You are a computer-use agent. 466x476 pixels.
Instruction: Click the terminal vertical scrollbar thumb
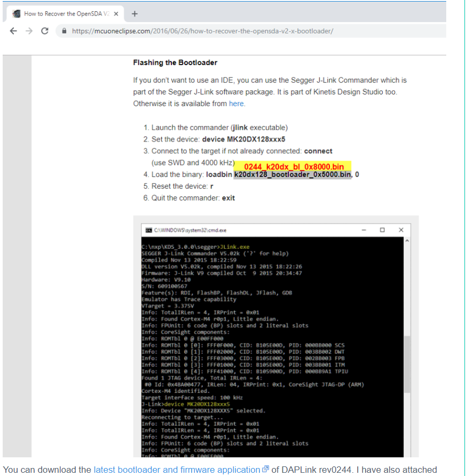pos(407,364)
